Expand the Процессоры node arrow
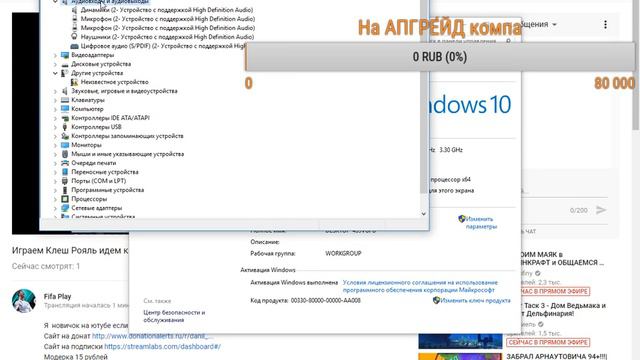This screenshot has height=360, width=640. point(55,199)
